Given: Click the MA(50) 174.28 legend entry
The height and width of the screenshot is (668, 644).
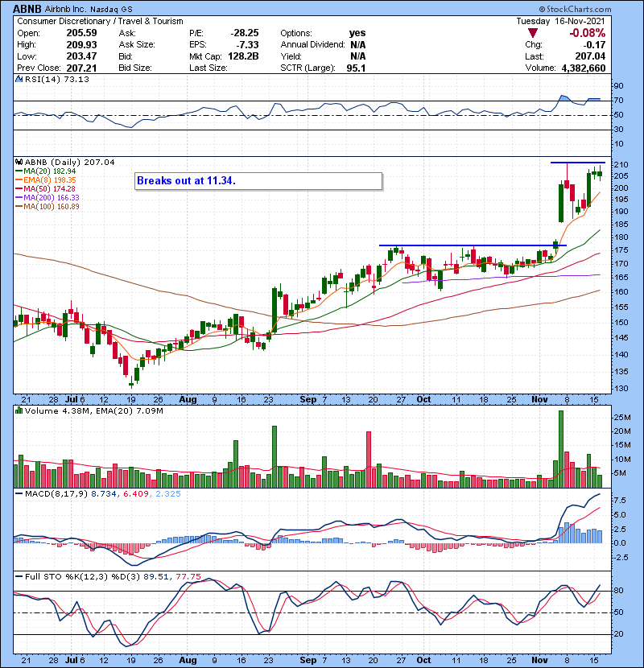Looking at the screenshot, I should pyautogui.click(x=45, y=188).
